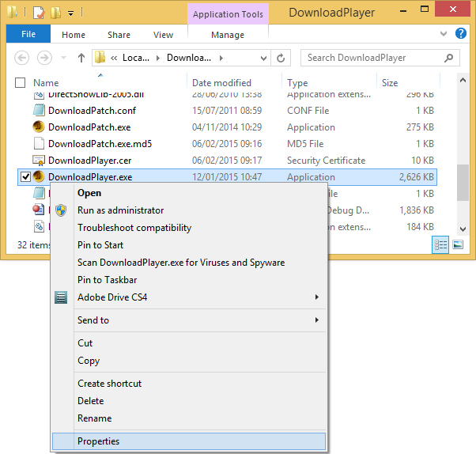Image resolution: width=476 pixels, height=454 pixels.
Task: Choose Pin to Start
Action: 190,245
